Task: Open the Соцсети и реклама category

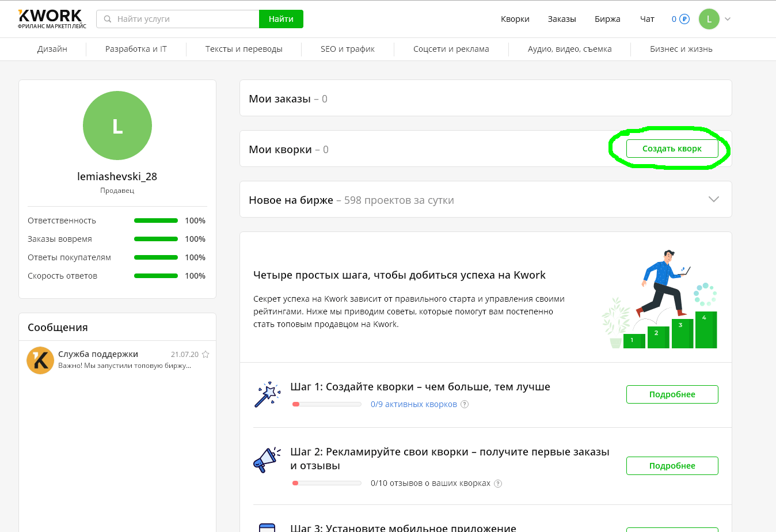Action: tap(451, 49)
